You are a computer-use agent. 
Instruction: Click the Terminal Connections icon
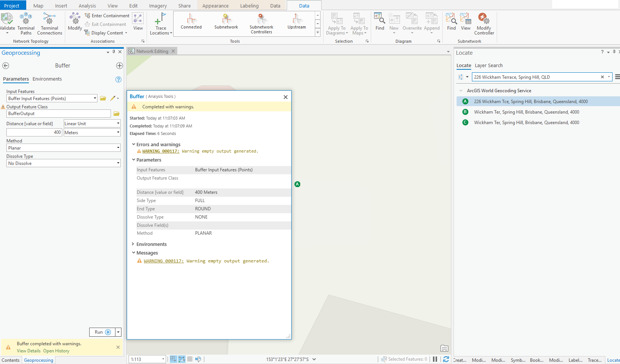[49, 19]
